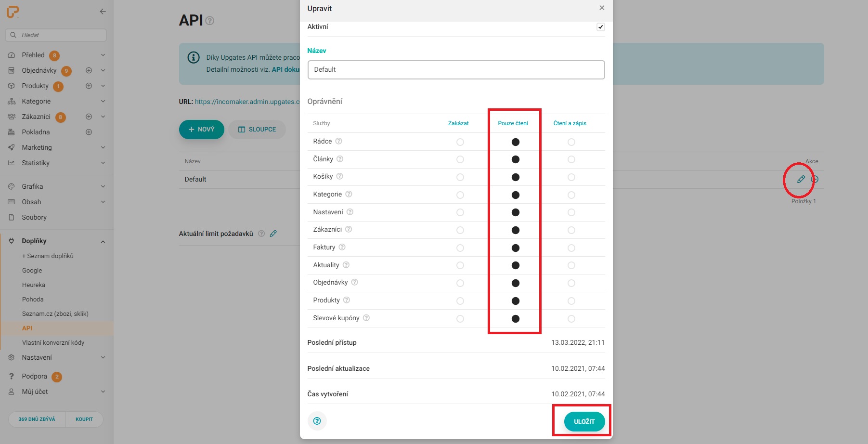Screen dimensions: 868x444
Task: Show help tooltip for Kategorie service in dialog
Action: click(349, 194)
